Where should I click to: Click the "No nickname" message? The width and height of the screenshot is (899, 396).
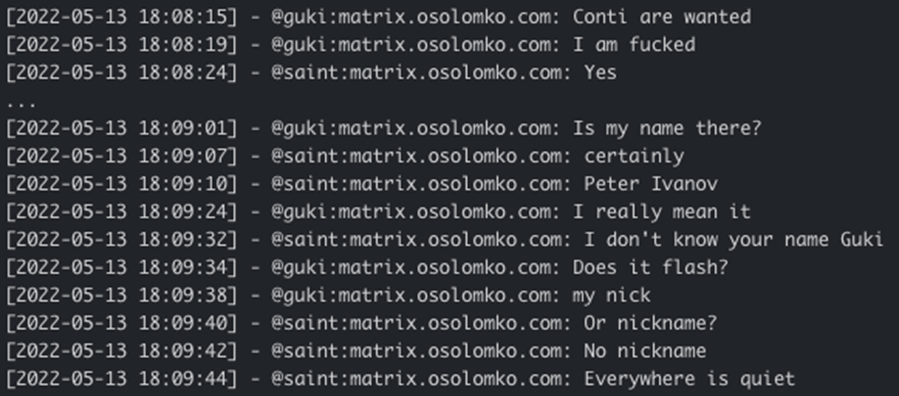[x=645, y=351]
